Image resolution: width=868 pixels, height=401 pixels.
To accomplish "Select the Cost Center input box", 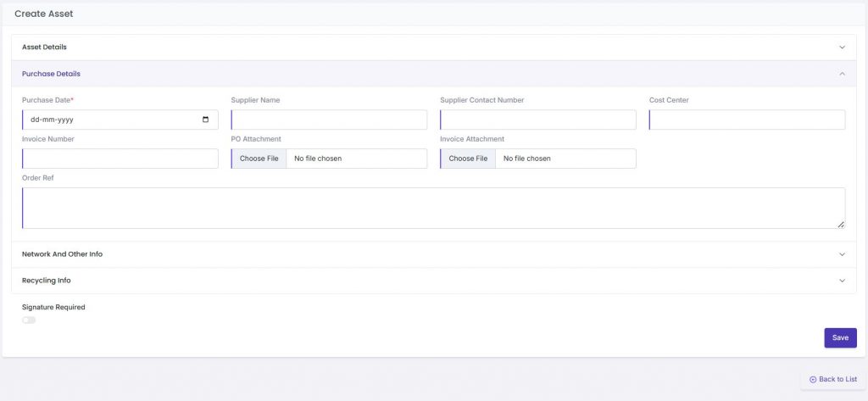I will tap(747, 120).
